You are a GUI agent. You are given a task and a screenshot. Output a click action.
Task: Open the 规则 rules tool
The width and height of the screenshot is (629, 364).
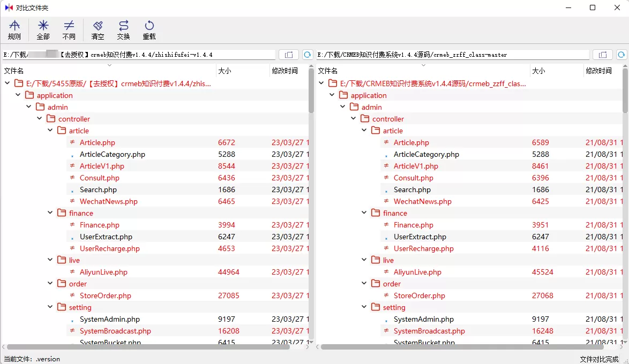pos(14,30)
